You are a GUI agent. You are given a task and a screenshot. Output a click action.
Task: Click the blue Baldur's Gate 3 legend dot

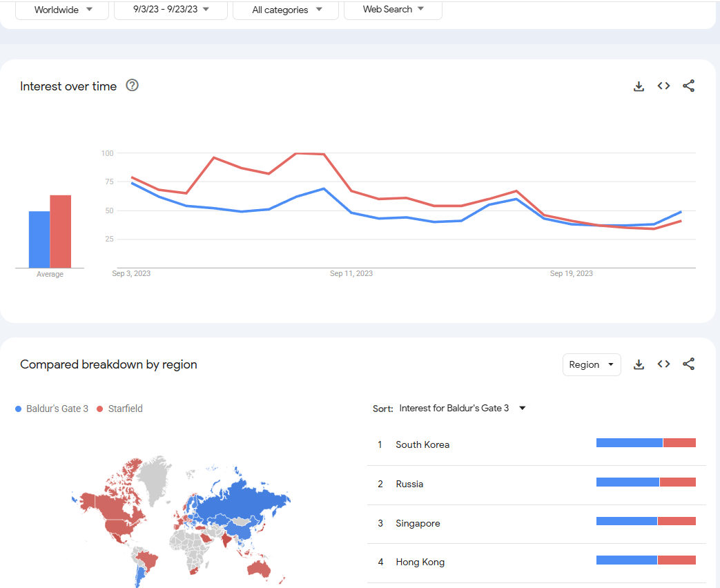tap(18, 409)
